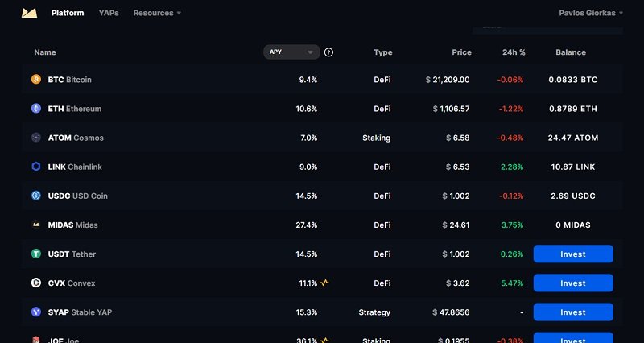Select the ETH Ethereum row name

tap(74, 109)
